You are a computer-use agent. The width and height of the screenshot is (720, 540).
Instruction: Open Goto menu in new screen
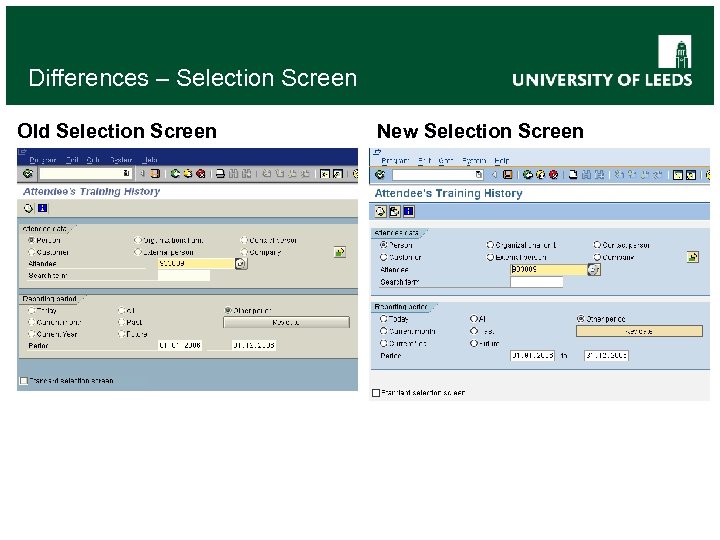coord(445,161)
